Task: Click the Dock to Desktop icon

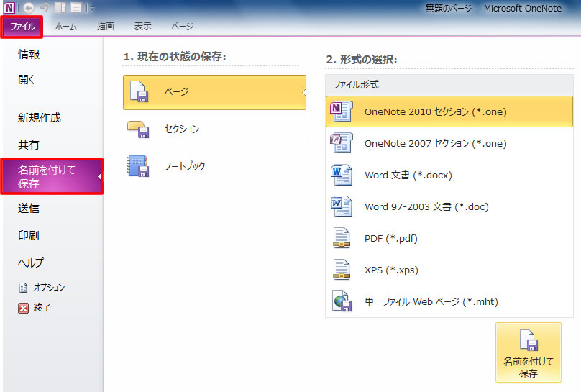Action: tap(60, 7)
